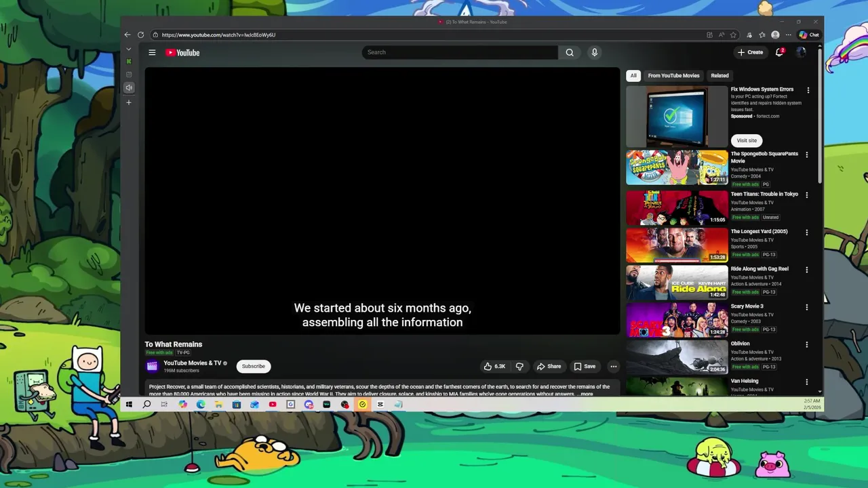Expand the vertical tabs chevron in sidebar
Image resolution: width=868 pixels, height=488 pixels.
(x=129, y=49)
